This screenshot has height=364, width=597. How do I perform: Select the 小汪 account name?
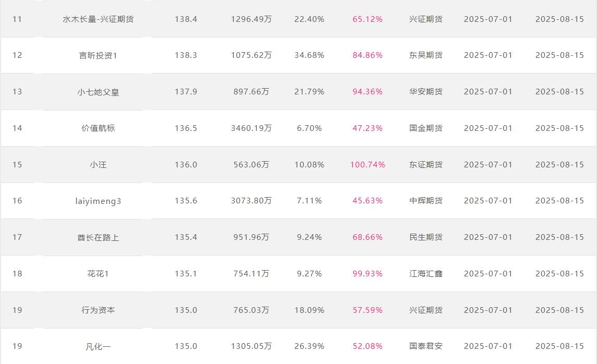(x=98, y=165)
